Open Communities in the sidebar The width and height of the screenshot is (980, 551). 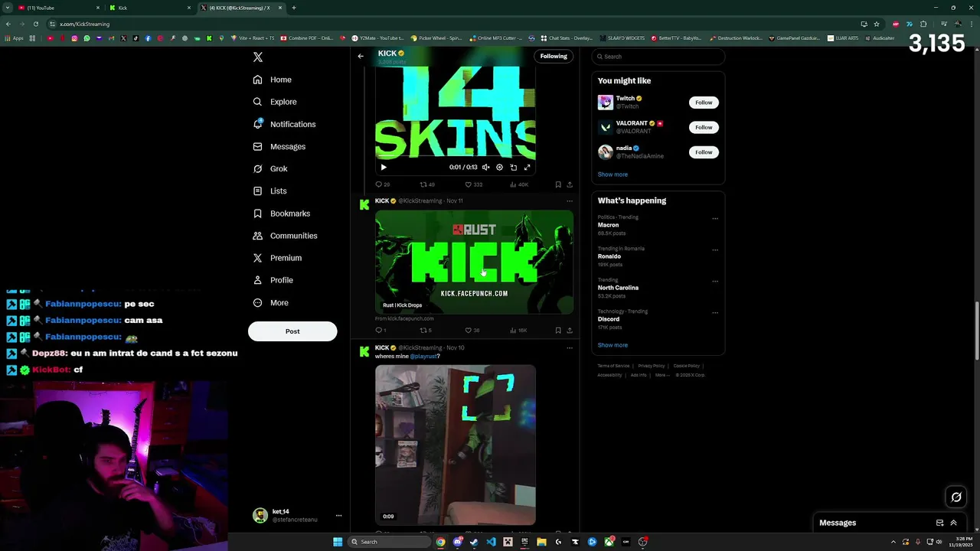[x=285, y=236]
